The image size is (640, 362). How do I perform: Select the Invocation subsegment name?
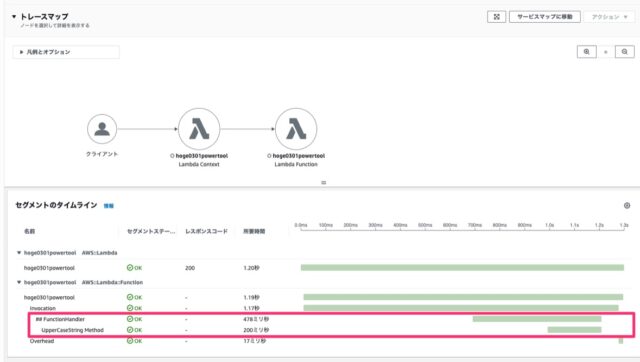tap(42, 308)
